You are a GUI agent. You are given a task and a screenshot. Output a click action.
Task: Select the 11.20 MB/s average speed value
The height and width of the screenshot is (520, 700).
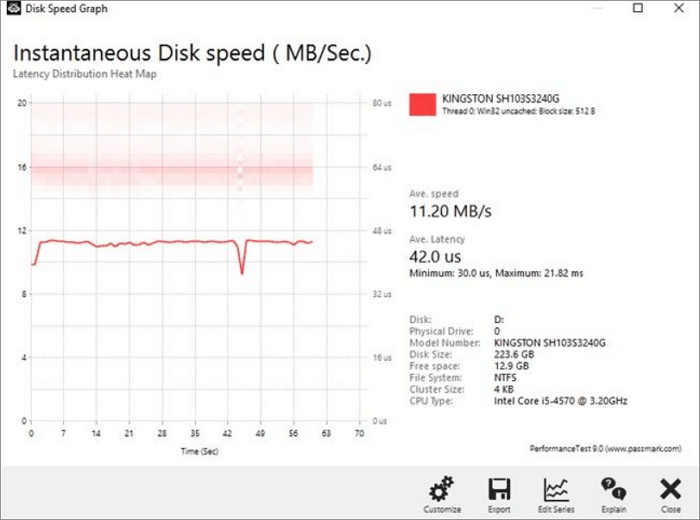click(x=451, y=212)
